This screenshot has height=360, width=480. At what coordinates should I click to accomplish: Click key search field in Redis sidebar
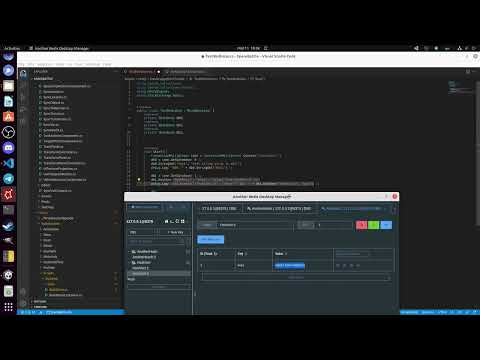click(x=156, y=241)
